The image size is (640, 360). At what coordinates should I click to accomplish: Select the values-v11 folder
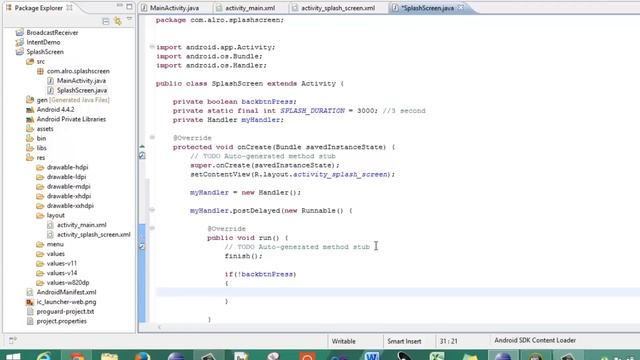point(62,263)
